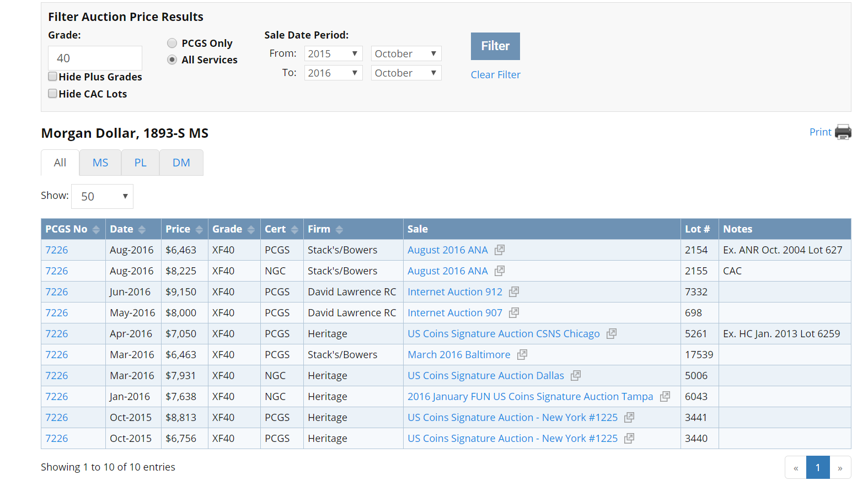Viewport: 868px width, 486px height.
Task: Open external link icon for Internet Auction 912
Action: point(514,291)
